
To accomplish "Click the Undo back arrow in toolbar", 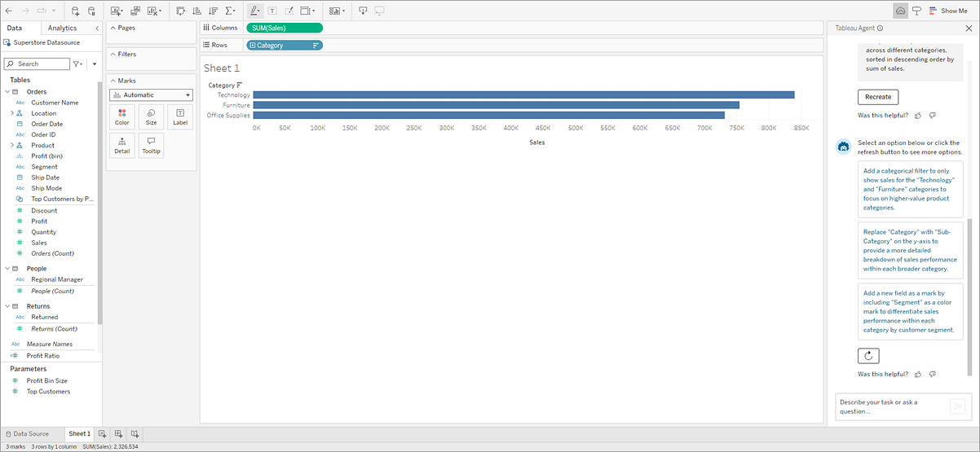I will (x=9, y=11).
